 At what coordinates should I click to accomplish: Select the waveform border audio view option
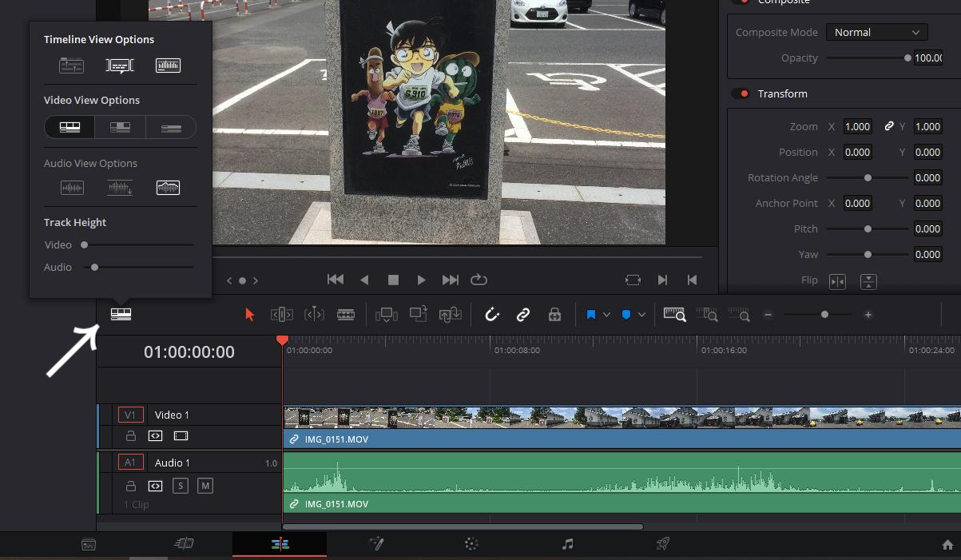coord(168,188)
